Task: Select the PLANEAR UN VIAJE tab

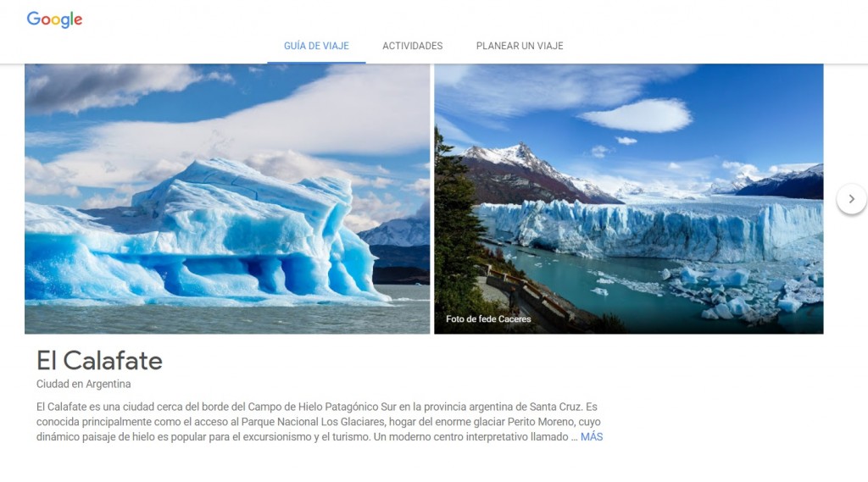Action: [520, 46]
